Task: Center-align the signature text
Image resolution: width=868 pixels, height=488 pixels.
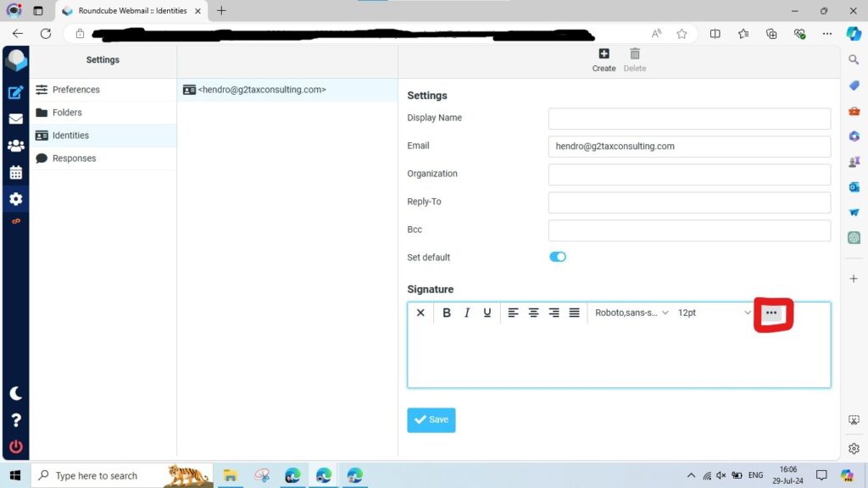Action: coord(533,313)
